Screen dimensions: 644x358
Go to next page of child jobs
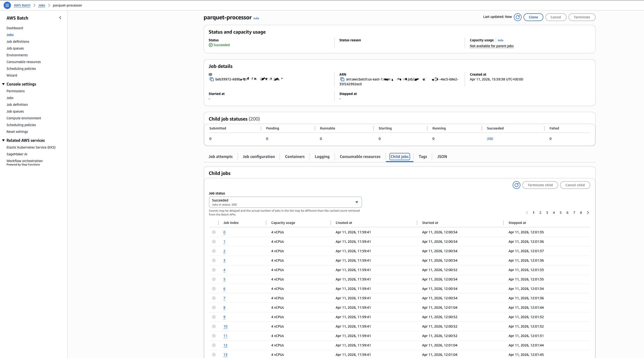[588, 213]
